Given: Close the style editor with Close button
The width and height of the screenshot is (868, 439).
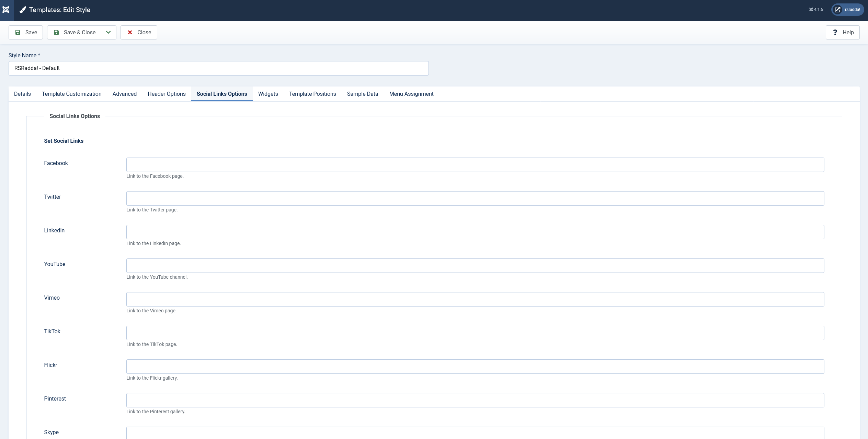Looking at the screenshot, I should [x=139, y=32].
